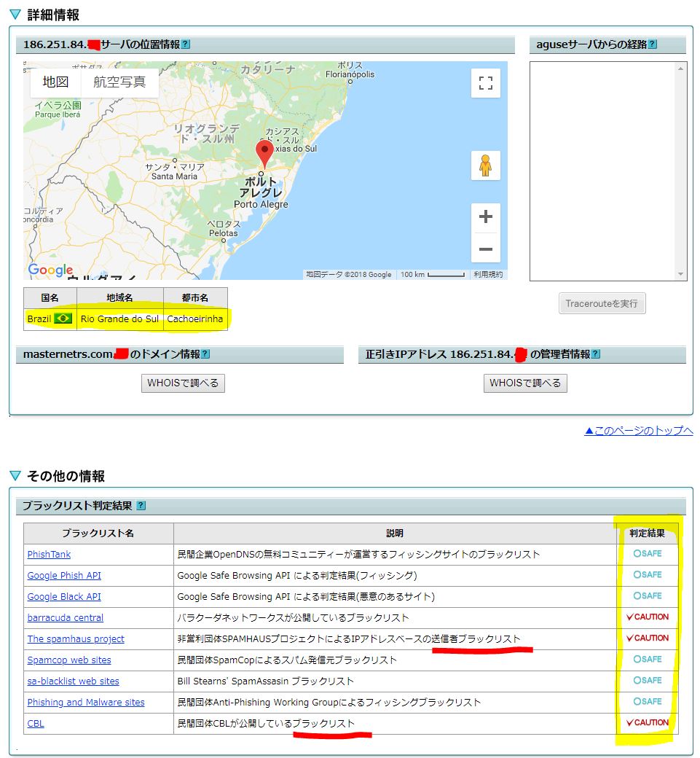Zoom in with the map plus button
Screen dimensions: 700x758
[x=485, y=216]
